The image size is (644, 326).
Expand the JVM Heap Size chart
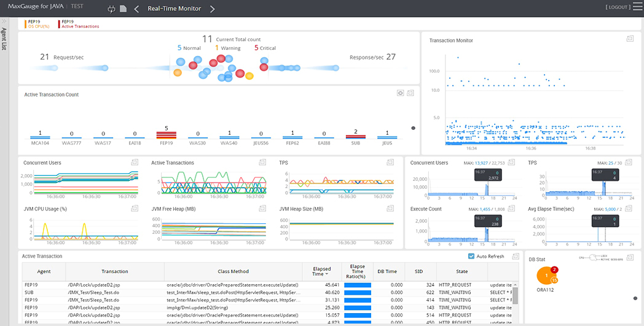[x=390, y=209]
